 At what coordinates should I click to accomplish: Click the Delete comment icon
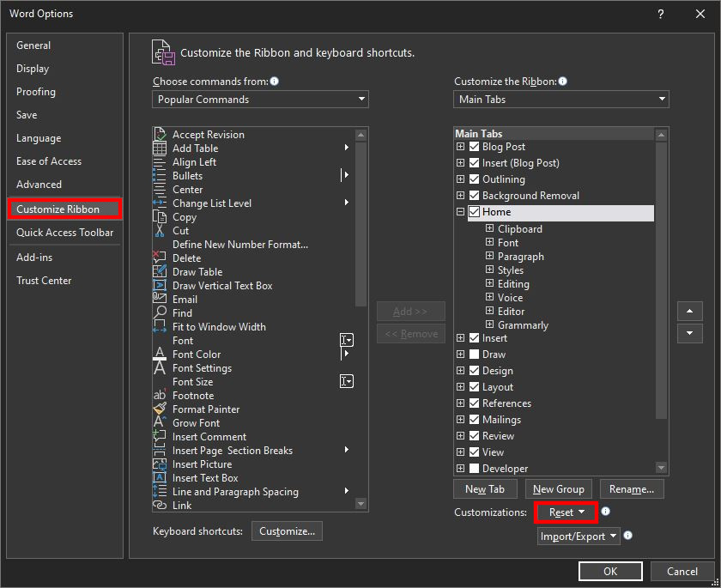[x=160, y=258]
